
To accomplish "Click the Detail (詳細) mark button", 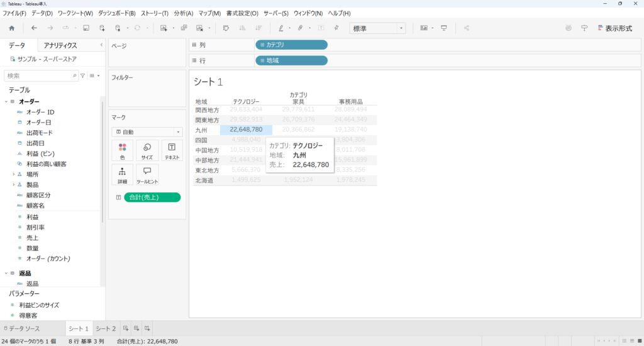I will coord(122,175).
